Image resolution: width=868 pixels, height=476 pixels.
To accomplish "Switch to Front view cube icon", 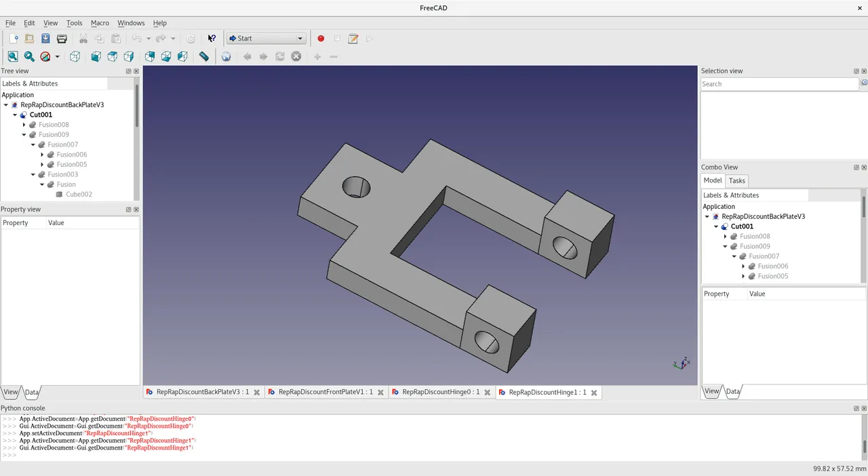I will pyautogui.click(x=96, y=57).
